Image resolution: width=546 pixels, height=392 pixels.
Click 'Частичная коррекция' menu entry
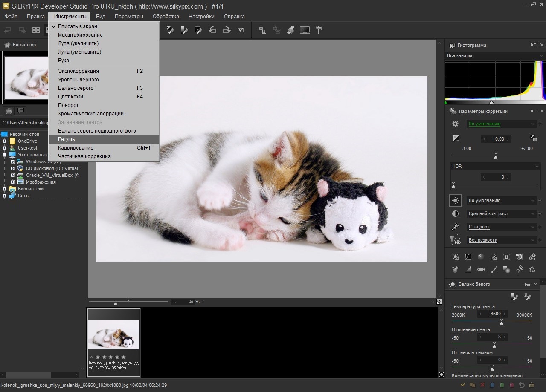84,156
